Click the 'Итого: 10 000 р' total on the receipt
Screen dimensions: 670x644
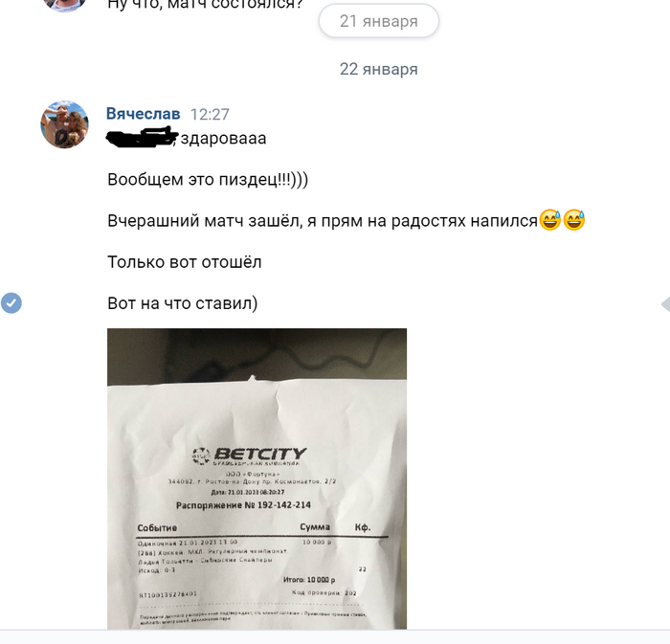pos(309,580)
